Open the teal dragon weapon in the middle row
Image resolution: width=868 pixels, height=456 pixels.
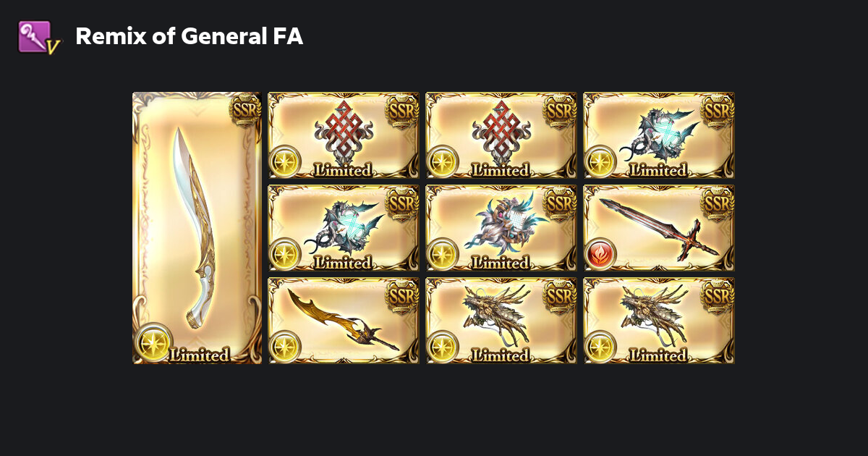[344, 228]
